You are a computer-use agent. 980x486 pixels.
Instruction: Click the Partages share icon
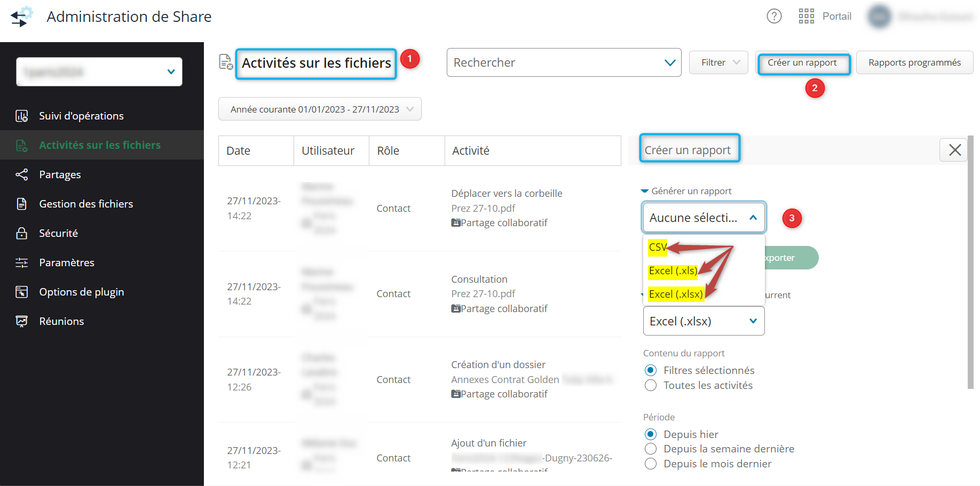[21, 174]
